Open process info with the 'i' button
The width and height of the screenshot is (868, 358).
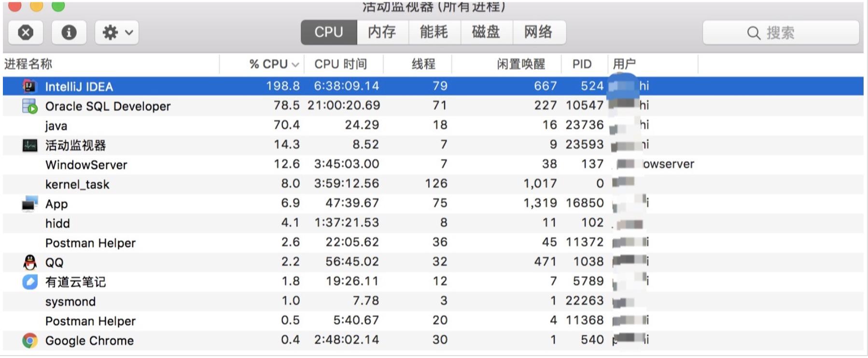click(69, 32)
